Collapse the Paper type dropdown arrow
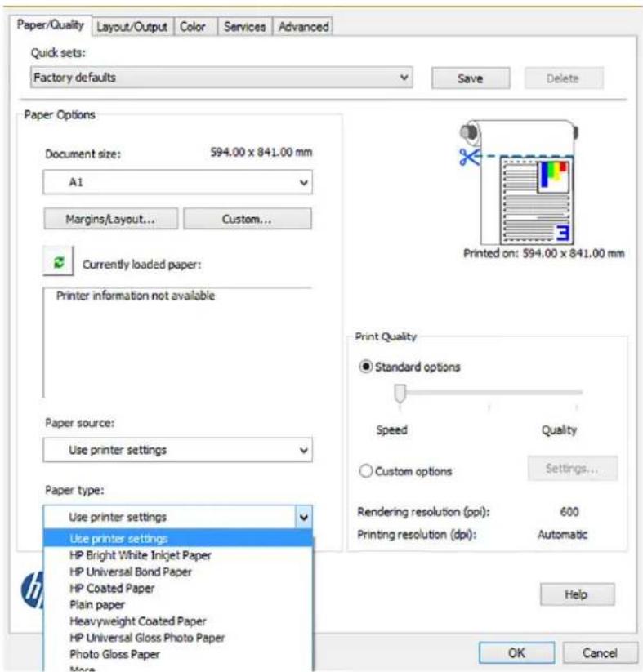The image size is (643, 672). [x=304, y=518]
